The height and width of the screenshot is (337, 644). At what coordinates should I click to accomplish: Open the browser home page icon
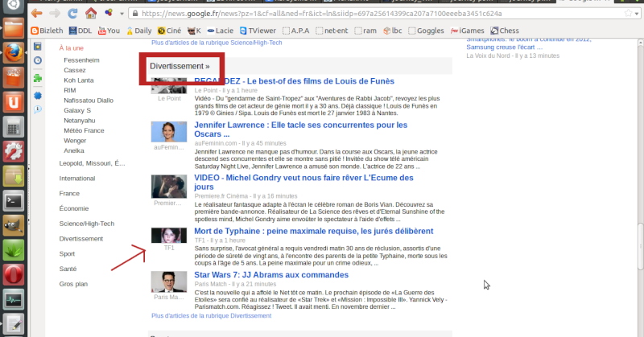click(91, 13)
